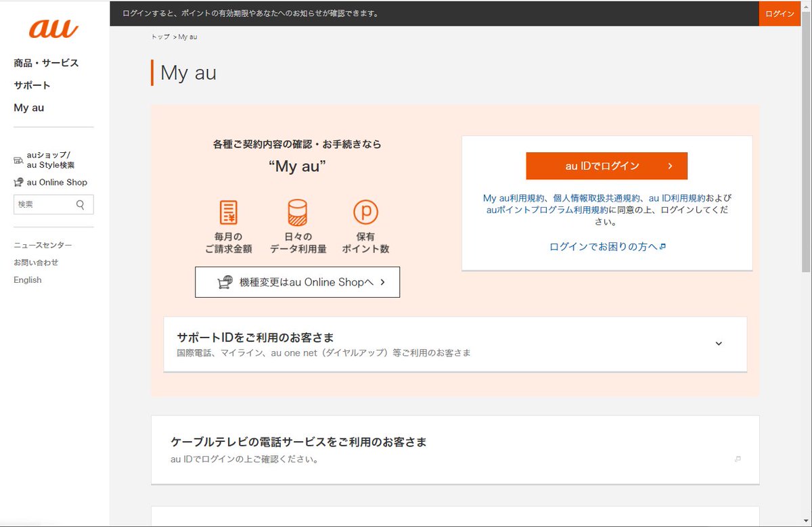Viewport: 812px width, 527px height.
Task: Click the cart icon in 機種変更 button
Action: 225,282
